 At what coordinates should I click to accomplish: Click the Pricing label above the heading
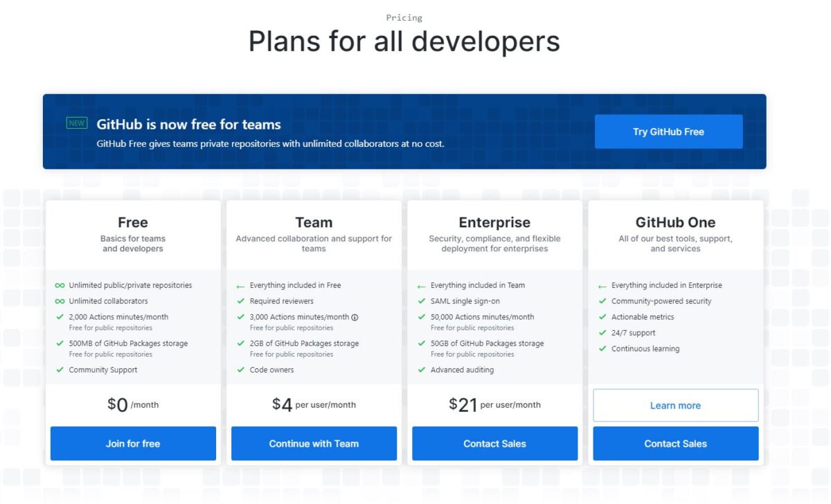tap(404, 17)
